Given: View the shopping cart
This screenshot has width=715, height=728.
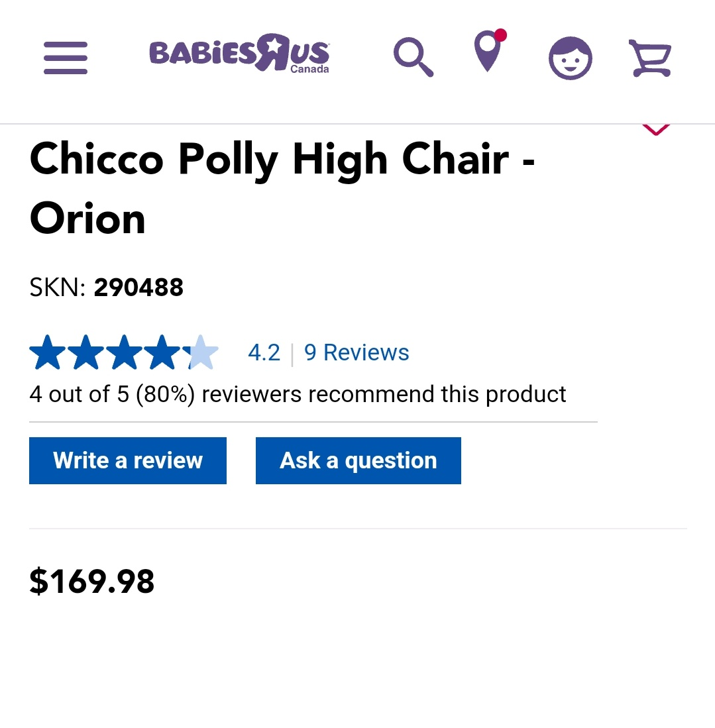Looking at the screenshot, I should (x=651, y=58).
